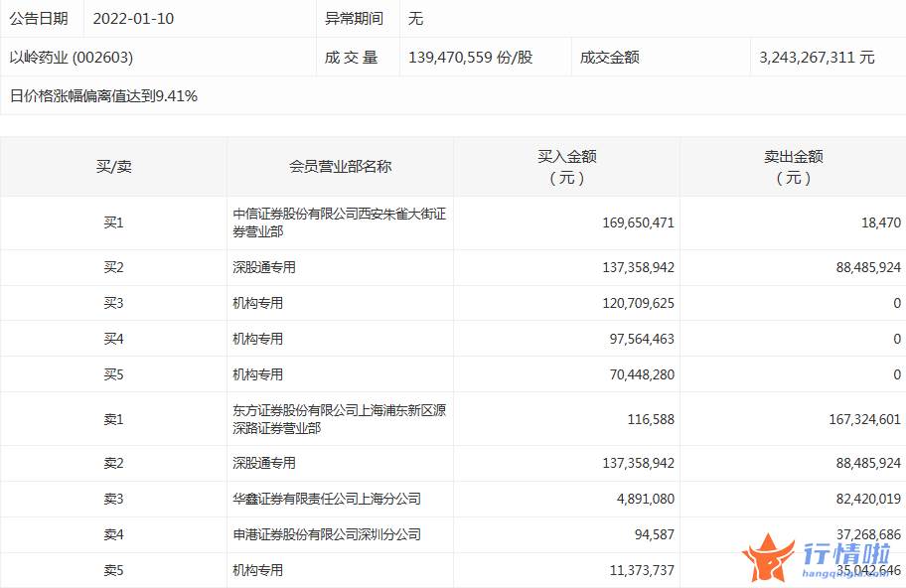The height and width of the screenshot is (588, 906).
Task: Select the 买1 row label
Action: pos(114,222)
